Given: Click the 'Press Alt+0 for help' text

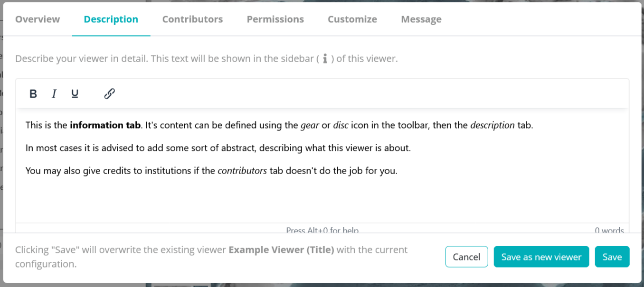Looking at the screenshot, I should point(322,231).
